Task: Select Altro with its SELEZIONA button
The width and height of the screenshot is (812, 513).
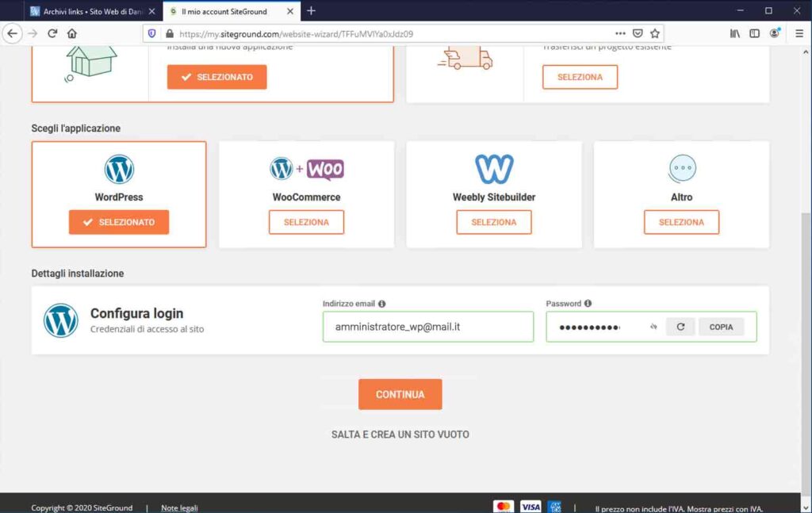Action: [681, 222]
